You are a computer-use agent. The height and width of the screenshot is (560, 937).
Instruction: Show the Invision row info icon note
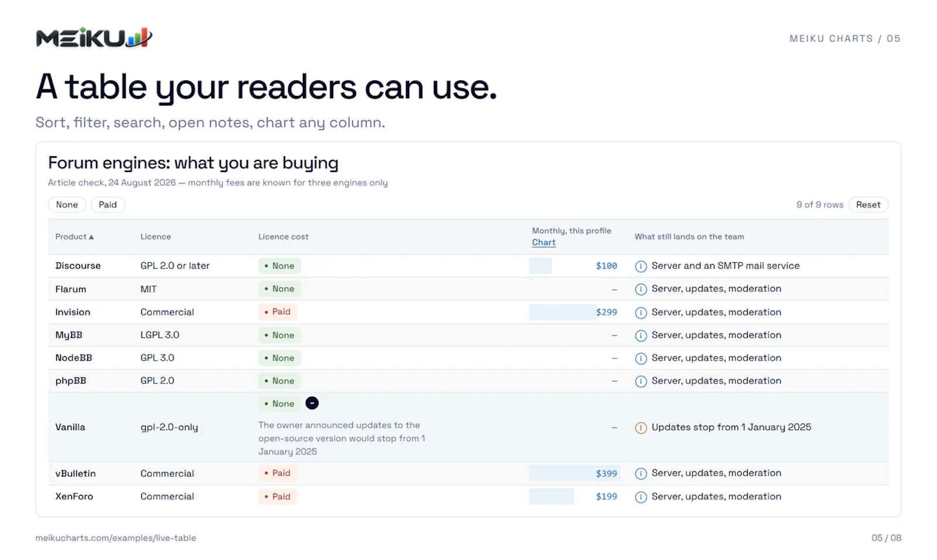point(641,312)
